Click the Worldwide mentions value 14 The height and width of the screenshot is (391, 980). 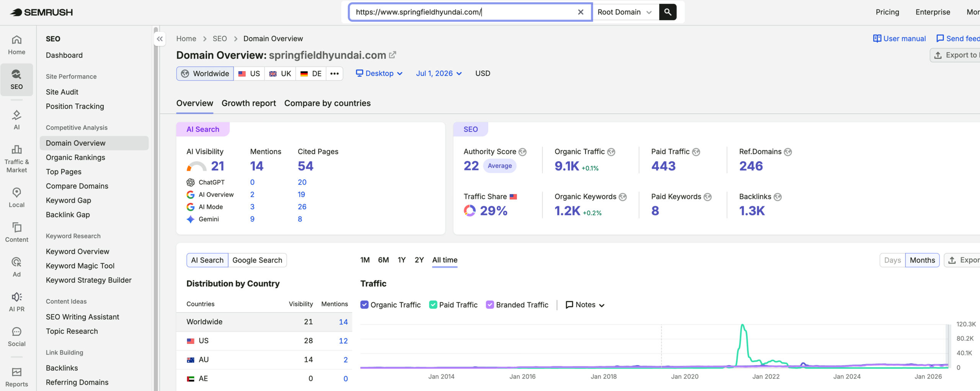[x=343, y=322]
